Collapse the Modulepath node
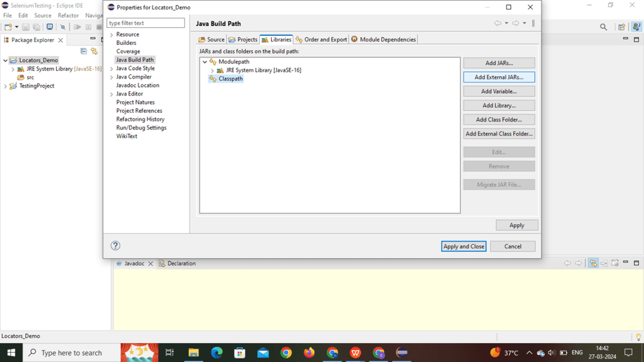 click(204, 62)
